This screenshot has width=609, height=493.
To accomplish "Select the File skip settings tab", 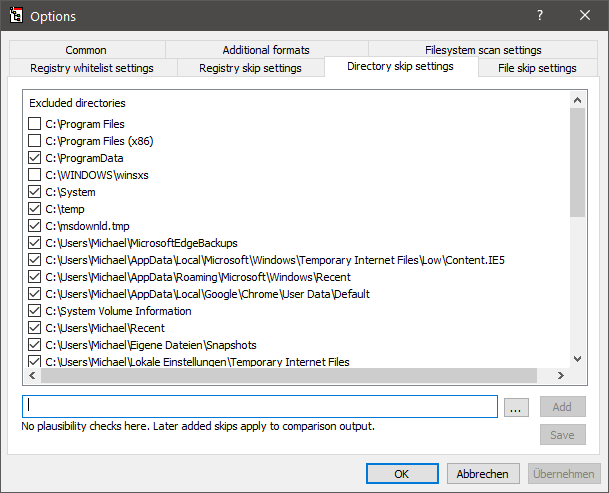I will pyautogui.click(x=537, y=68).
